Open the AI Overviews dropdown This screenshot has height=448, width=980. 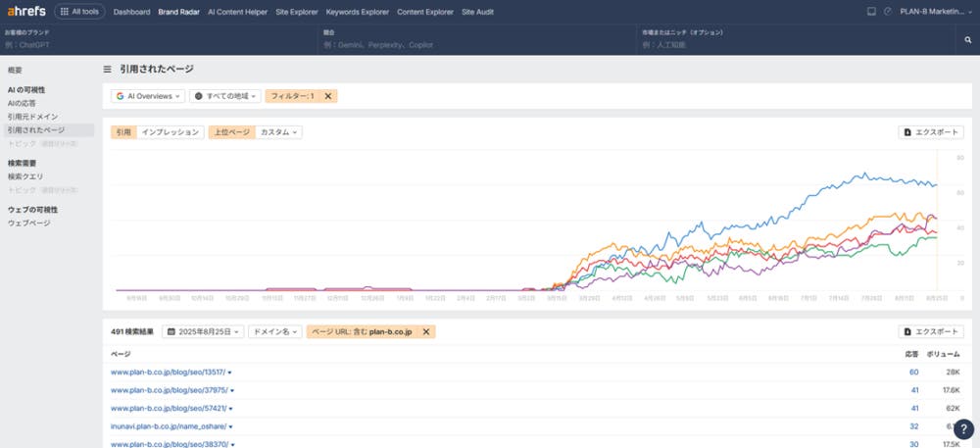(148, 96)
